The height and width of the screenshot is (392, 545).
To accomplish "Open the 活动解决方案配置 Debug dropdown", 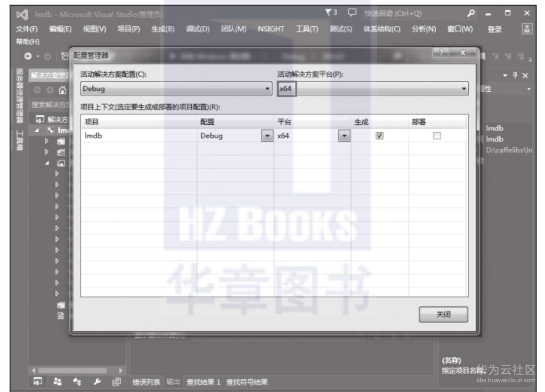I will (176, 89).
